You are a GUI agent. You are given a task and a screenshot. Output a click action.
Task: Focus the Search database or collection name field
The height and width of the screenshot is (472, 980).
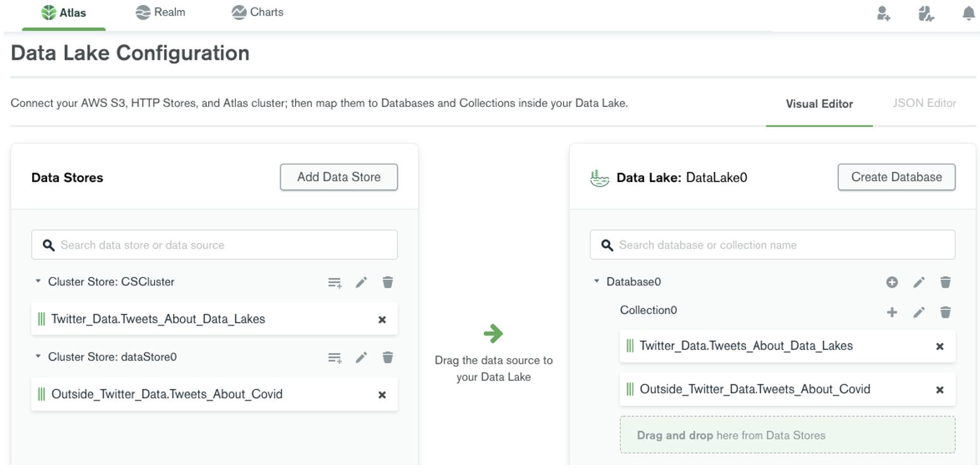coord(772,245)
